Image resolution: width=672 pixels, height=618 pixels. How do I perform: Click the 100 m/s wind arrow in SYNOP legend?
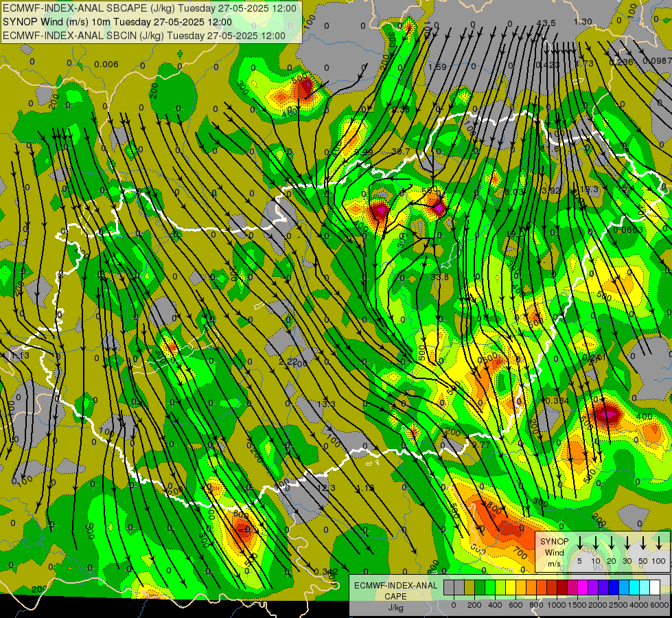[659, 542]
